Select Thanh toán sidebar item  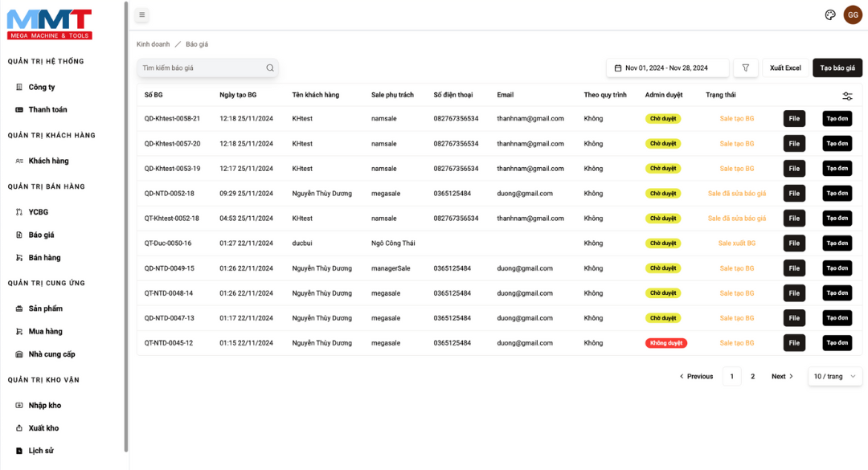47,109
